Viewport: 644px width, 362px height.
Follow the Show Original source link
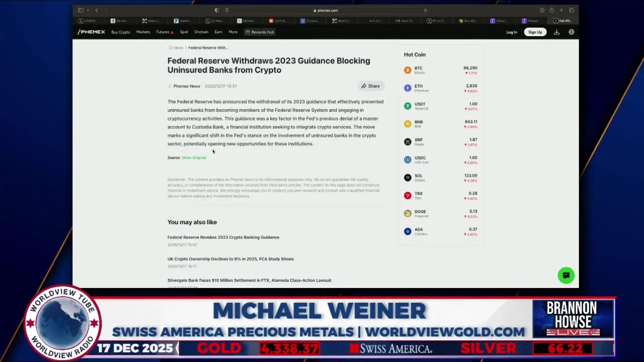tap(194, 157)
